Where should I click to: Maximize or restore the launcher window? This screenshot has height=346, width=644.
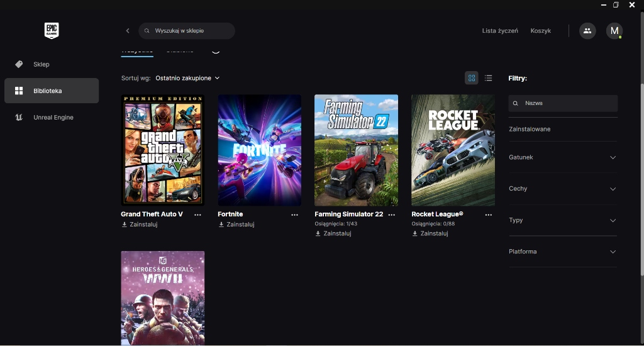pyautogui.click(x=616, y=5)
